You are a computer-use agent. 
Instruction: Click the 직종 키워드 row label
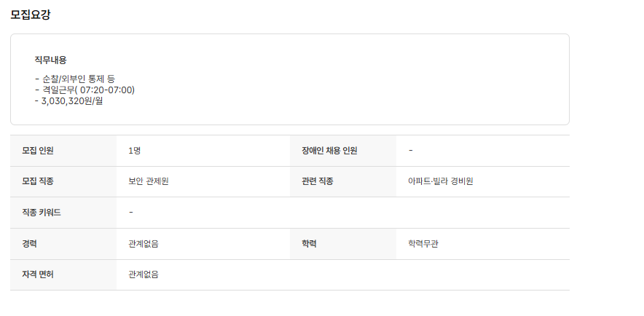[x=42, y=213]
